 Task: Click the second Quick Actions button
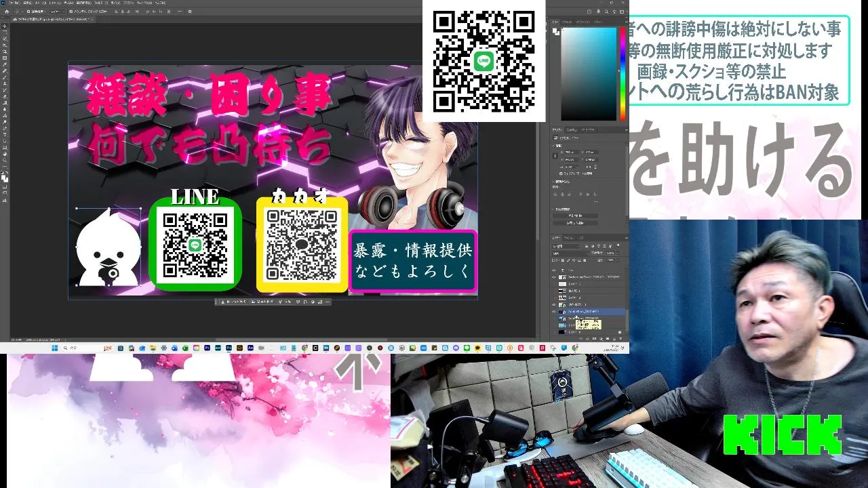coord(576,223)
